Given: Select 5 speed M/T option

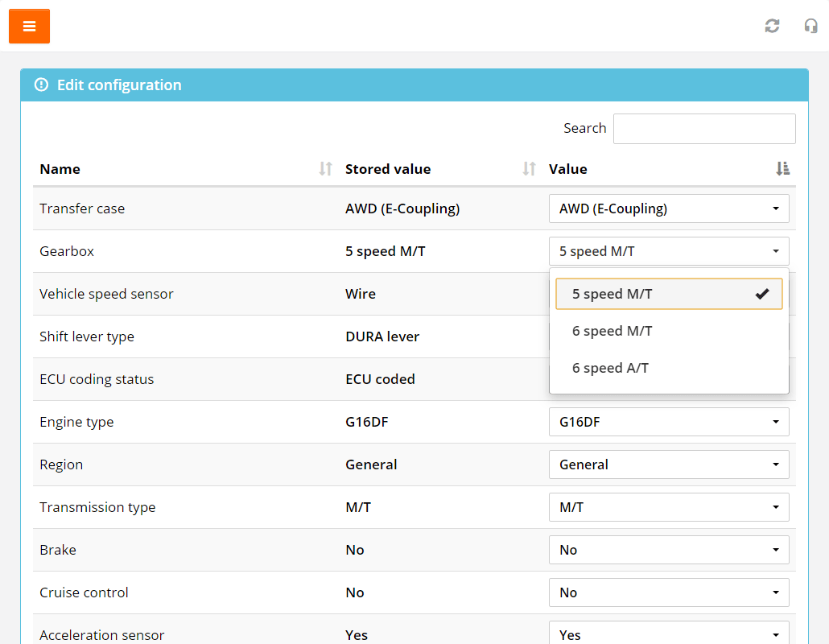Looking at the screenshot, I should (x=668, y=294).
